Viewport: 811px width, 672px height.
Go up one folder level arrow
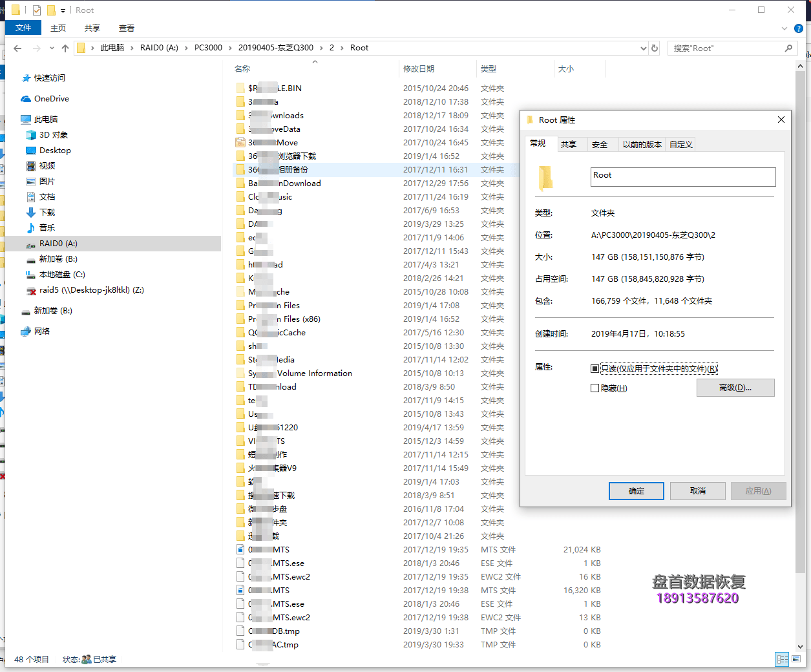[x=65, y=48]
